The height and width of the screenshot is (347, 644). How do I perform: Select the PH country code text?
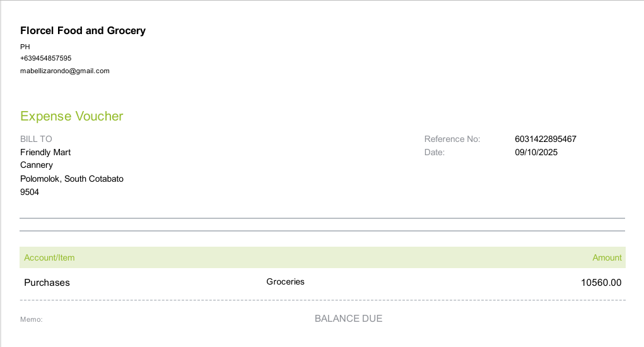click(25, 47)
